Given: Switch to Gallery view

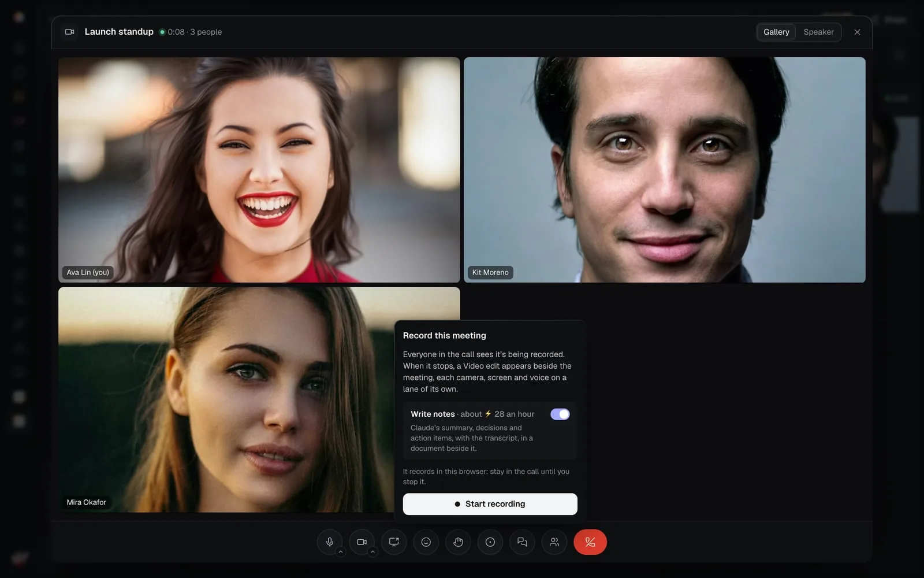Looking at the screenshot, I should 776,32.
